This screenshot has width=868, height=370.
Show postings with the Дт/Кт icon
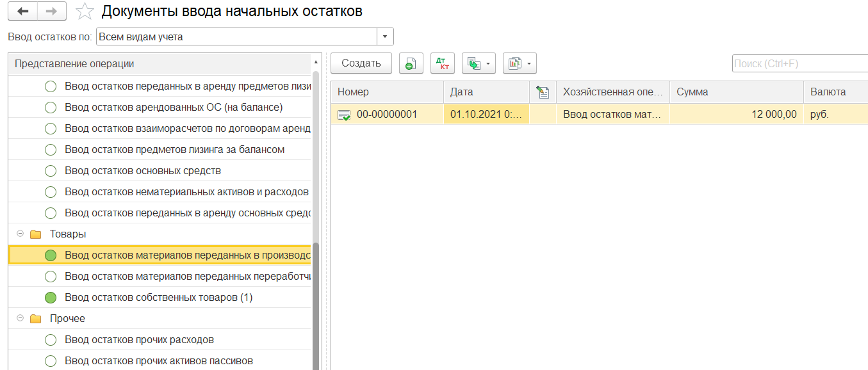tap(442, 63)
